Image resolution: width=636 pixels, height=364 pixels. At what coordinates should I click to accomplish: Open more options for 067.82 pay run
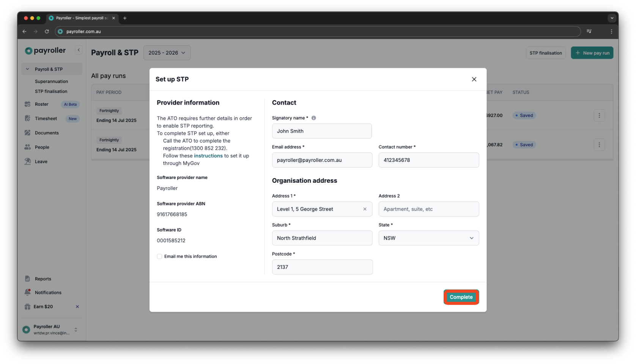tap(599, 145)
